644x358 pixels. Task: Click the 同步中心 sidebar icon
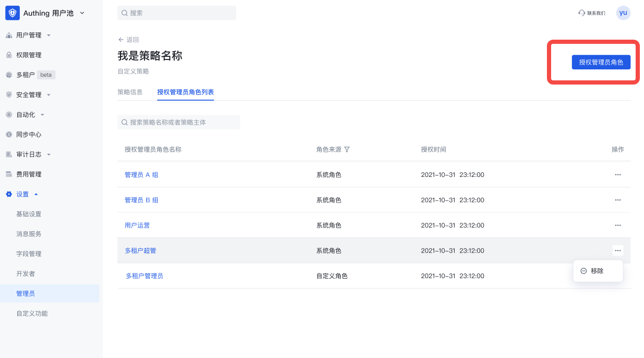pyautogui.click(x=9, y=134)
